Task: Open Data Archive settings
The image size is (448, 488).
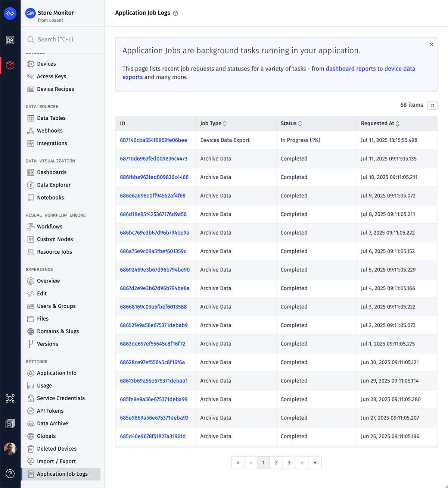Action: 53,423
